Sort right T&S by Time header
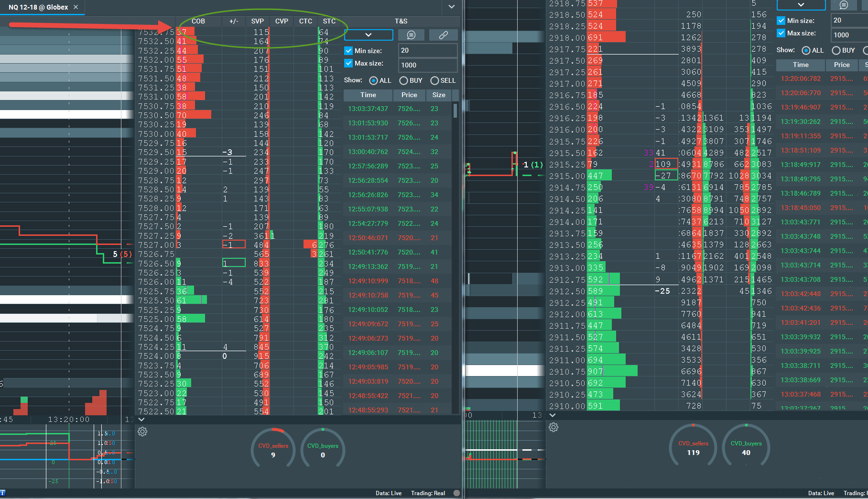This screenshot has width=868, height=499. point(801,65)
